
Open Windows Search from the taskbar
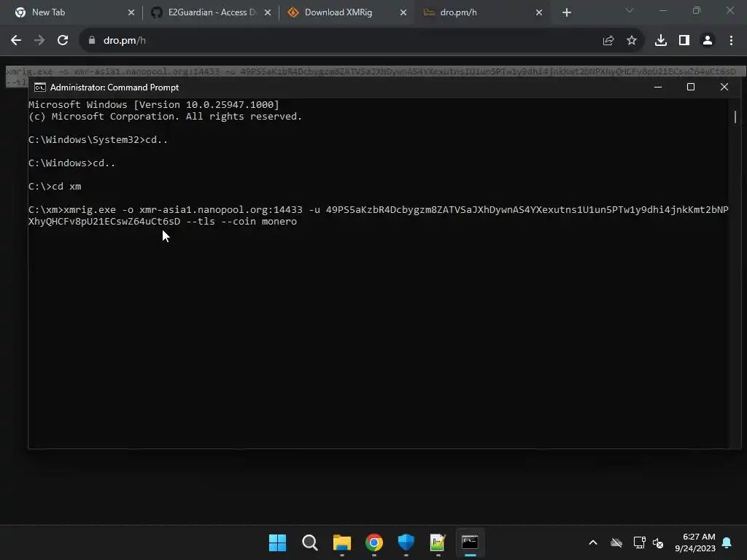click(x=309, y=542)
